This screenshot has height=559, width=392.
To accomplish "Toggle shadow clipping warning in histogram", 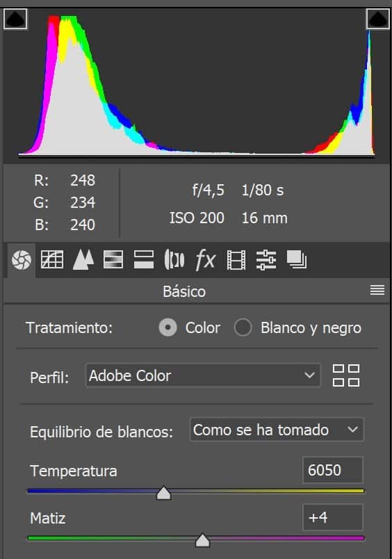I will [x=15, y=19].
